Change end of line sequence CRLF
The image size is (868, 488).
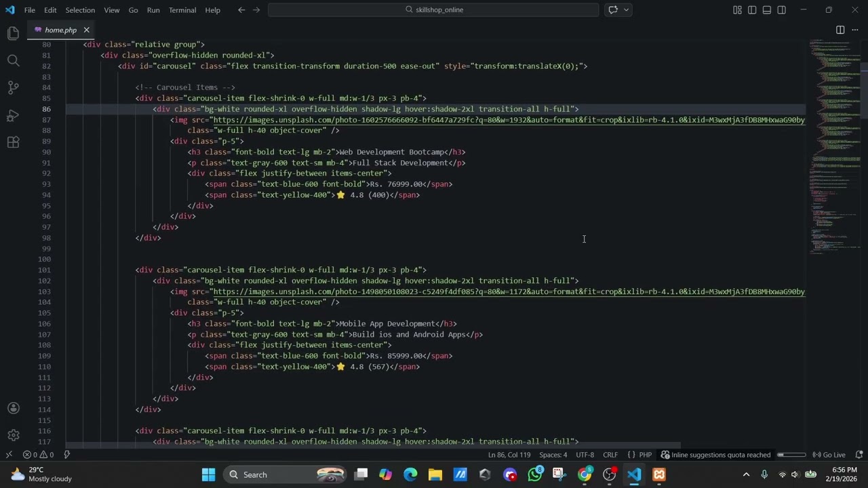[610, 455]
